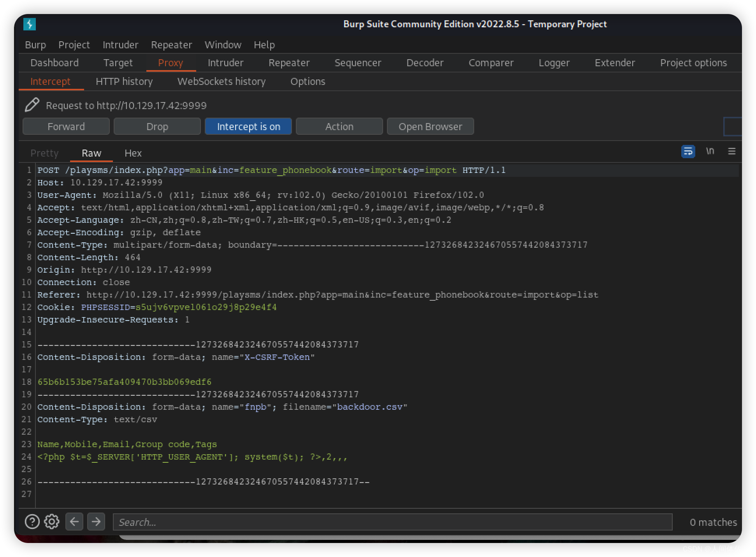The height and width of the screenshot is (557, 756).
Task: Open the Repeater menu in menu bar
Action: pyautogui.click(x=172, y=45)
